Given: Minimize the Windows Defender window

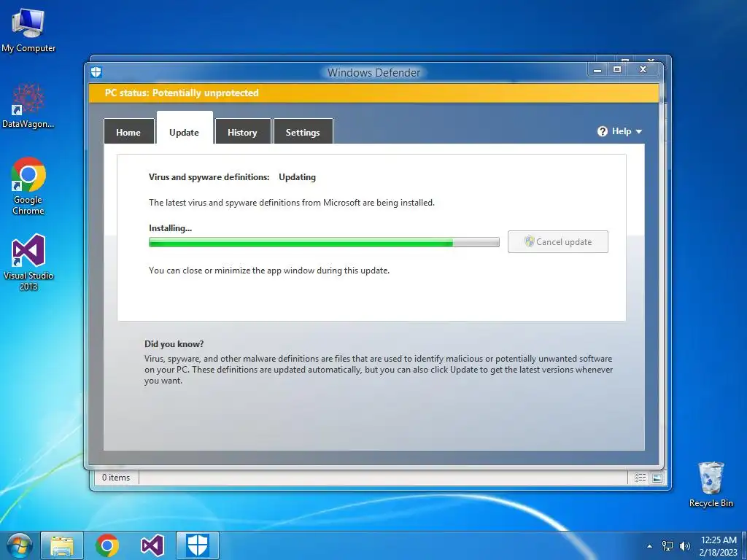Looking at the screenshot, I should [x=597, y=70].
